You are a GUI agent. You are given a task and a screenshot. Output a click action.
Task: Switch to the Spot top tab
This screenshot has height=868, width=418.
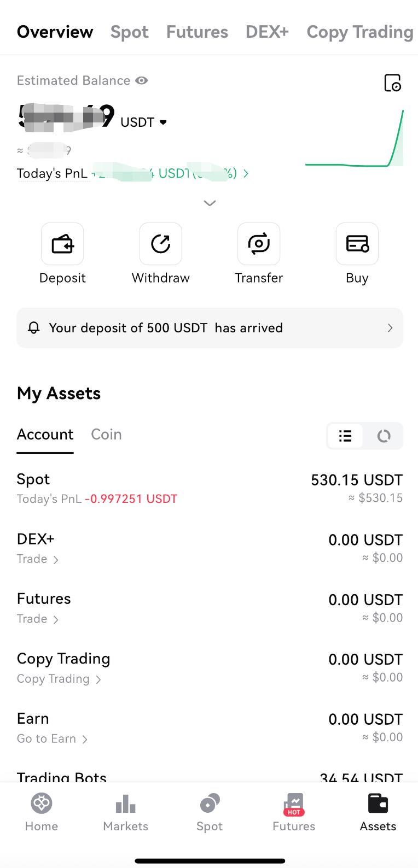tap(129, 32)
